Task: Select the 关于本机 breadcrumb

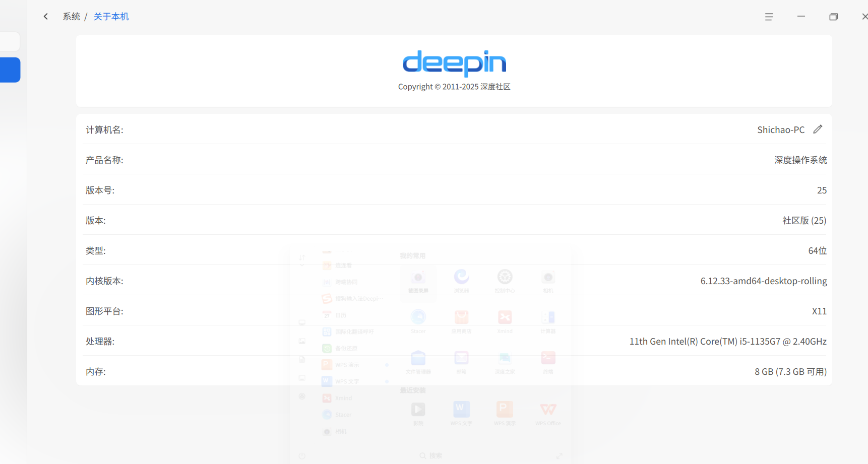Action: point(111,17)
